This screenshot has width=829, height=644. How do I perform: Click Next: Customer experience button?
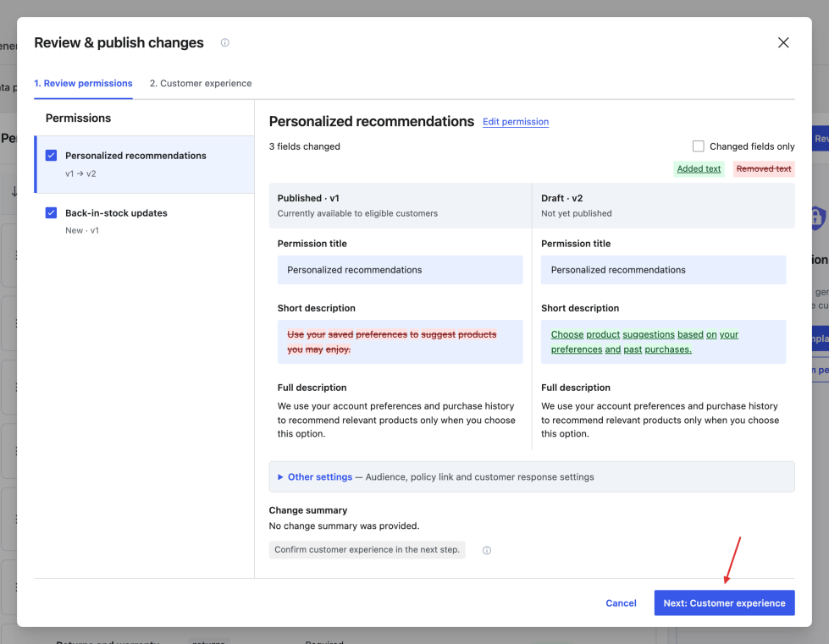click(724, 603)
